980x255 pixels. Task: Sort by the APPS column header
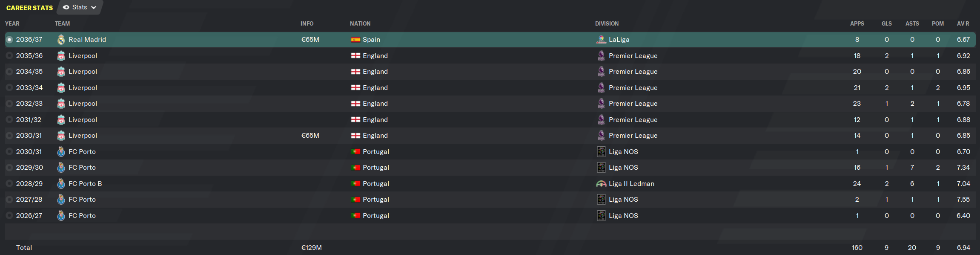(x=857, y=23)
